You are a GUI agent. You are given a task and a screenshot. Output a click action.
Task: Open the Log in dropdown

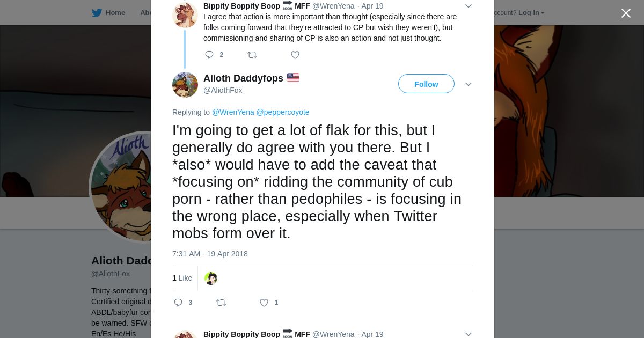pos(531,13)
